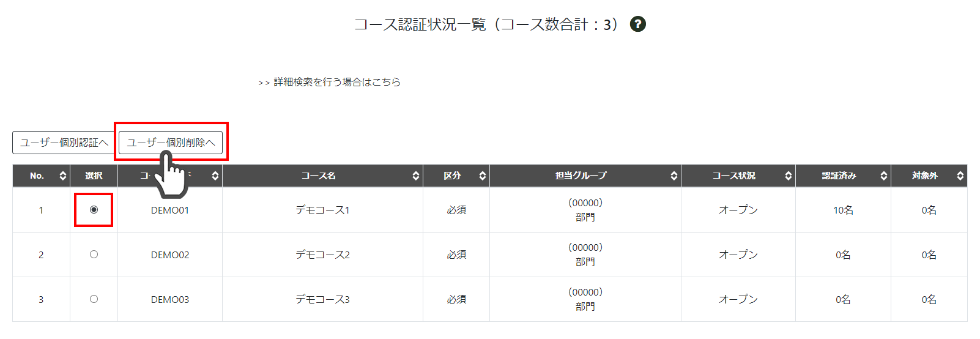The height and width of the screenshot is (339, 980).
Task: Select the radio button for DEMO02
Action: click(94, 254)
